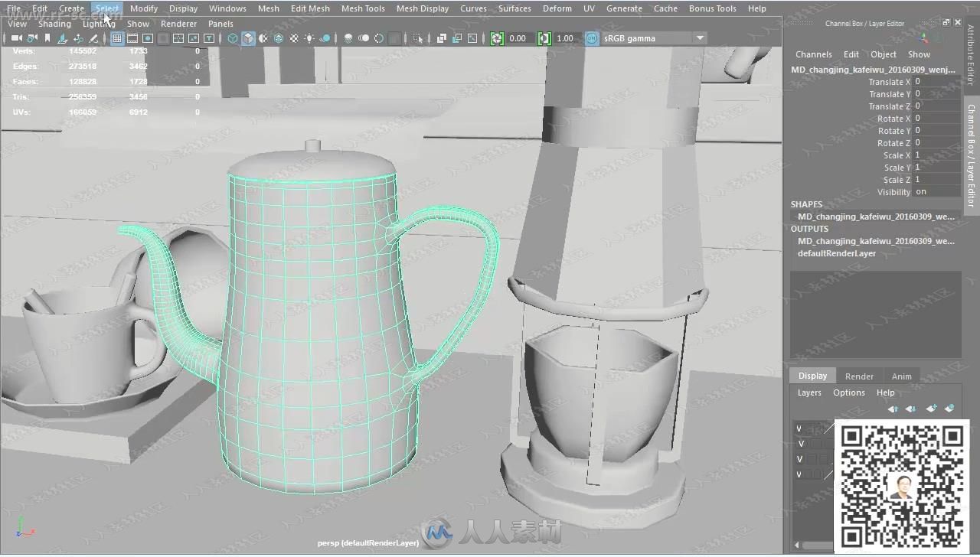Click Create Layer From Selected icon
Viewport: 980px width, 557px height.
tap(949, 409)
